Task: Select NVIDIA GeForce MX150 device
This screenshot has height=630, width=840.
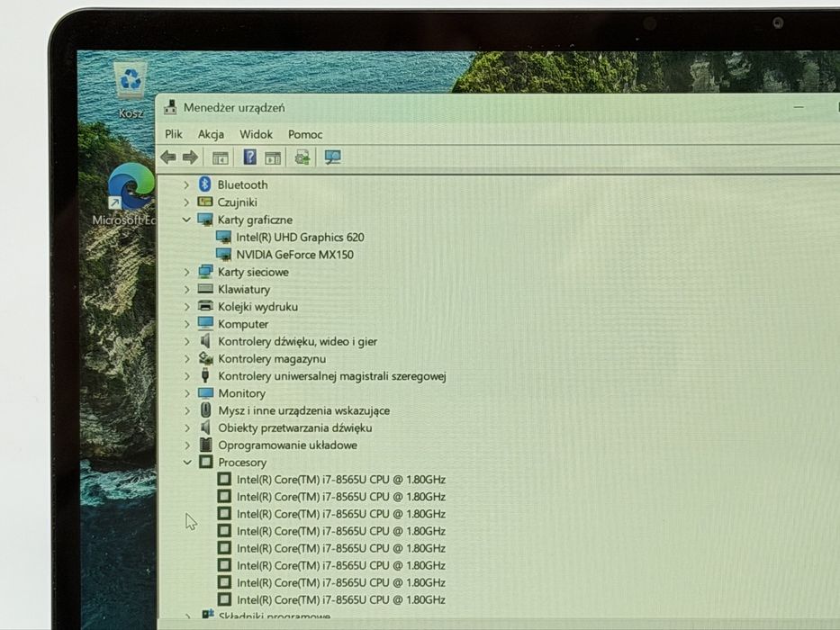Action: pos(294,255)
